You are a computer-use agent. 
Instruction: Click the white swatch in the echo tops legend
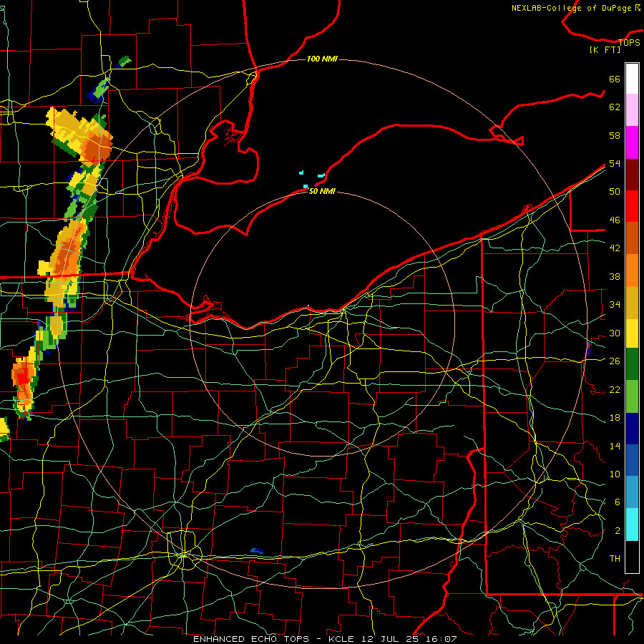(632, 79)
